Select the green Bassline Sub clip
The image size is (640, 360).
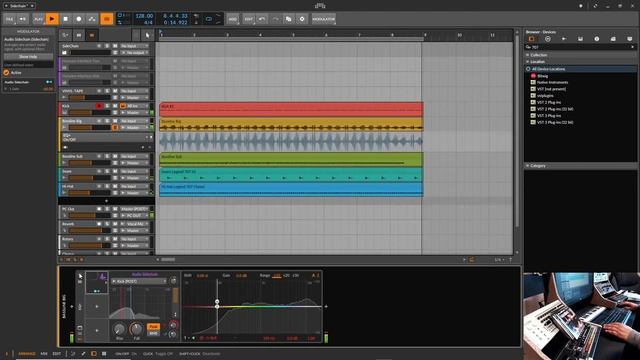(x=291, y=160)
